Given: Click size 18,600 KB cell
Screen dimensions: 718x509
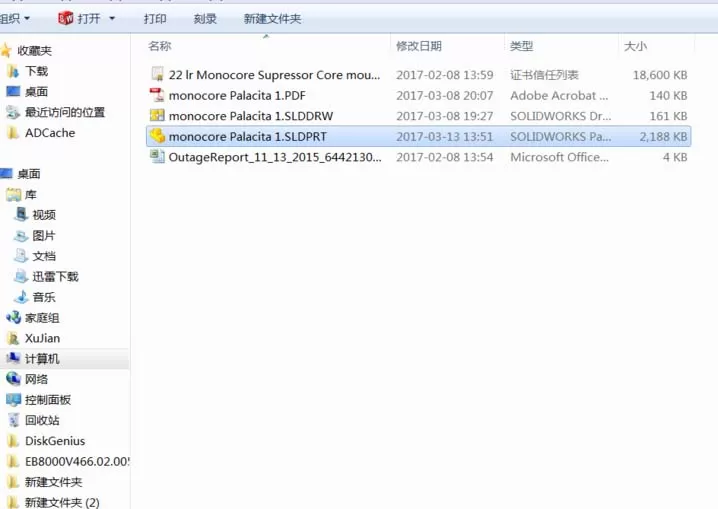Looking at the screenshot, I should [x=660, y=75].
